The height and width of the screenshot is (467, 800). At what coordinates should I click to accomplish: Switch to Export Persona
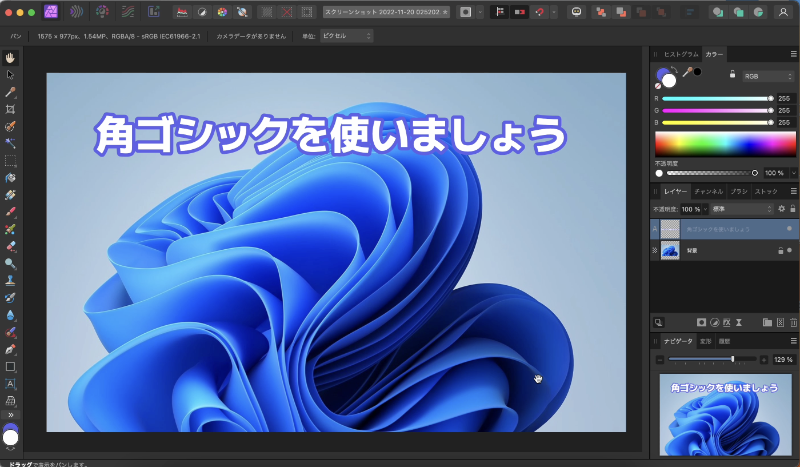pos(154,12)
